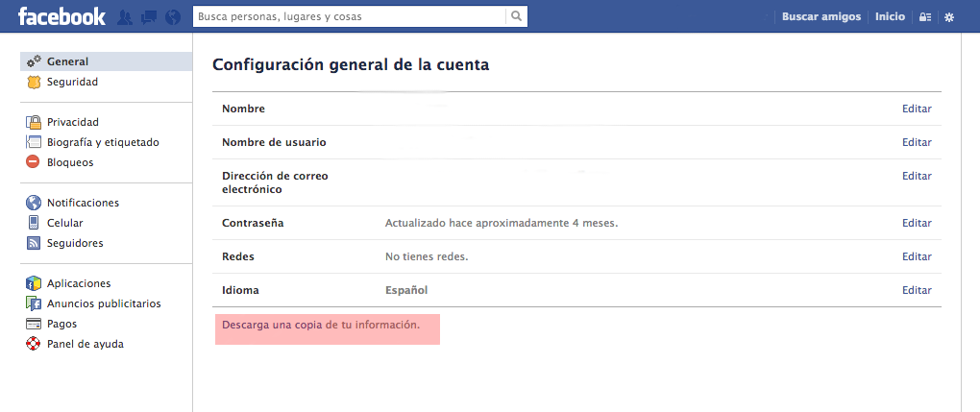This screenshot has height=412, width=980.
Task: Edit the Nombre de usuario row
Action: click(x=917, y=142)
